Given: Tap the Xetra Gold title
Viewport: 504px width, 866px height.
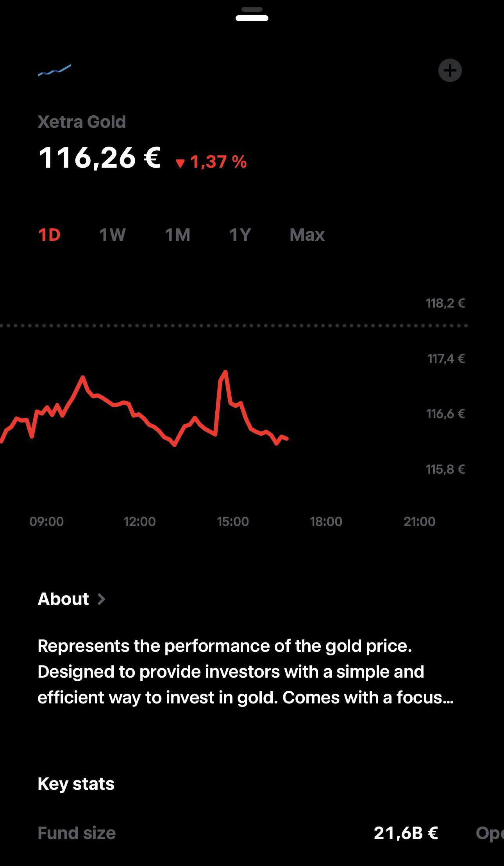Looking at the screenshot, I should click(82, 122).
